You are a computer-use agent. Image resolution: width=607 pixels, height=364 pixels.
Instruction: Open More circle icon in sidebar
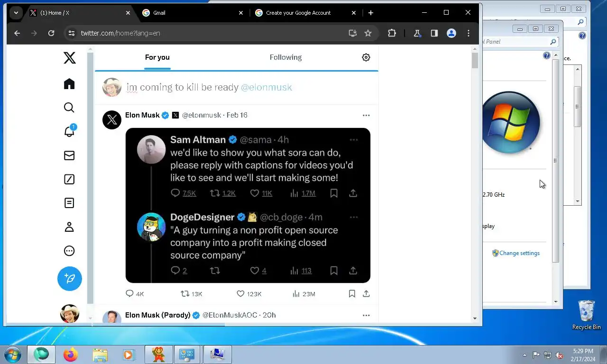pos(69,251)
